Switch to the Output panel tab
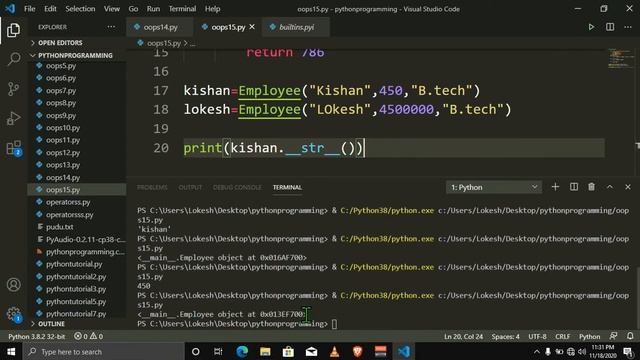The width and height of the screenshot is (640, 360). (x=190, y=187)
